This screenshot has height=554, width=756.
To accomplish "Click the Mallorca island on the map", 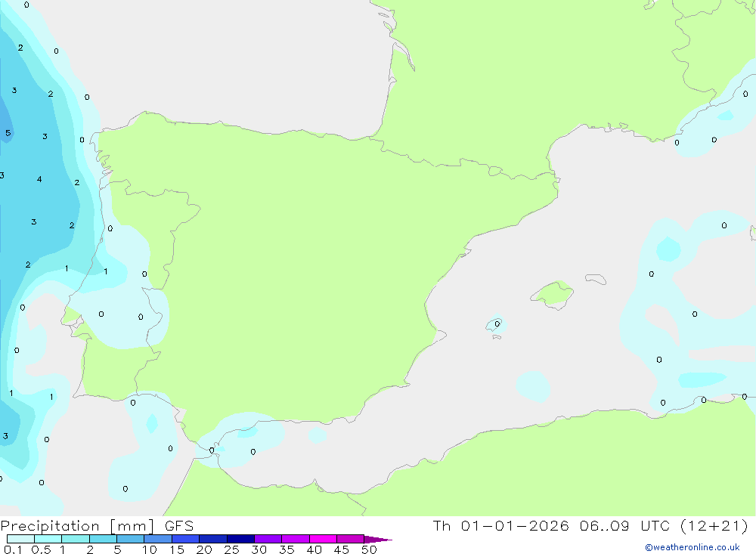I will point(553,294).
